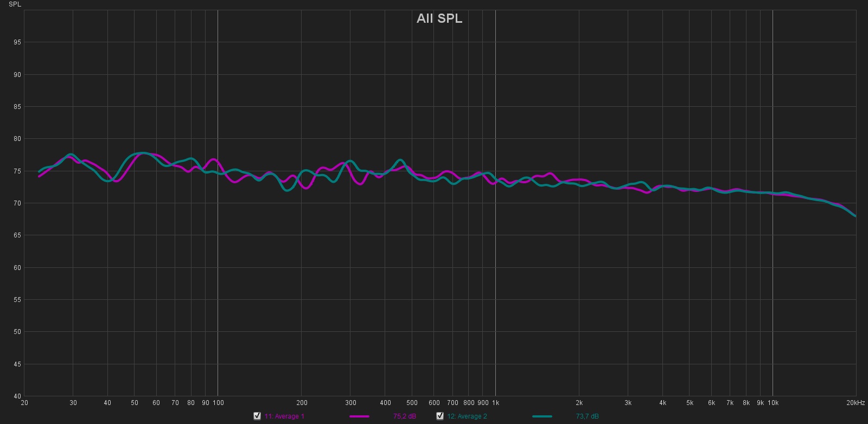Uncheck the Average 2 trace checkbox
This screenshot has width=868, height=424.
point(440,416)
